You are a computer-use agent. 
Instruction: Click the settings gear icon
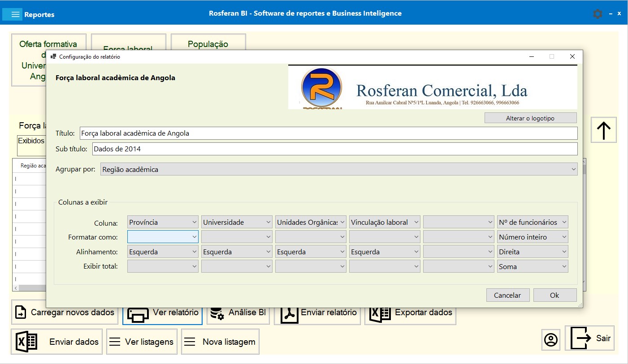click(x=597, y=14)
